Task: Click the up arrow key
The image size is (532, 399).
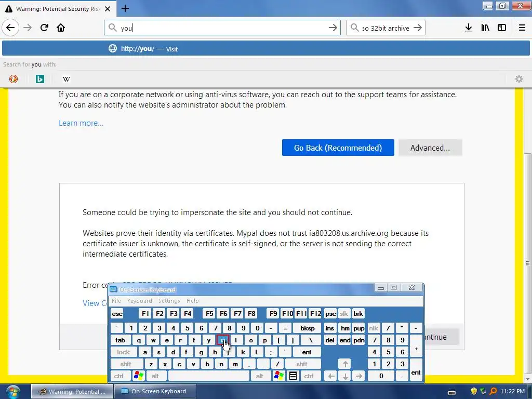Action: pyautogui.click(x=345, y=364)
